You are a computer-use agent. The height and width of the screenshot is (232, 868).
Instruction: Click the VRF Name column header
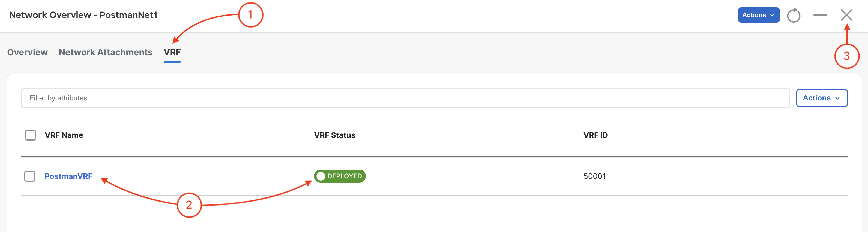coord(64,135)
